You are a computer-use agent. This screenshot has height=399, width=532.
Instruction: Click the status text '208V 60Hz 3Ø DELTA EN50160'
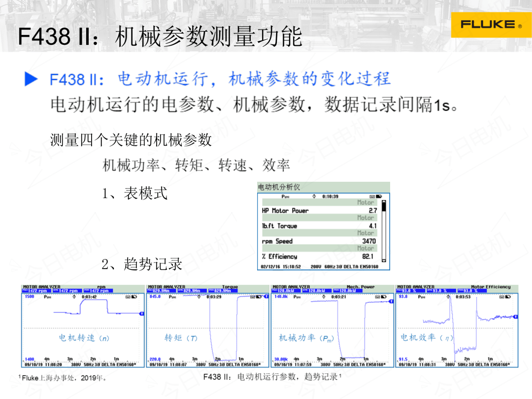click(344, 266)
